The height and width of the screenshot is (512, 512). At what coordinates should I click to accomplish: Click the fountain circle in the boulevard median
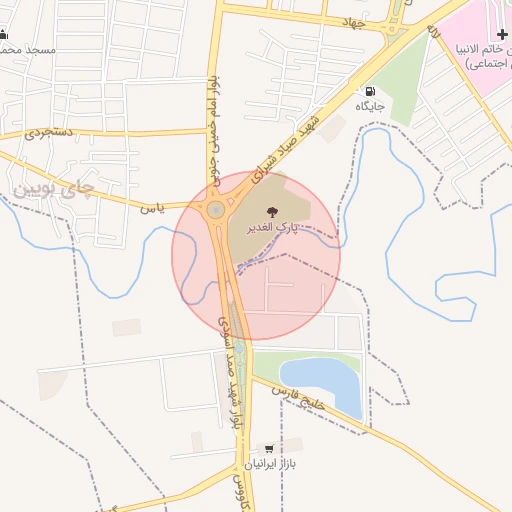pos(239,349)
